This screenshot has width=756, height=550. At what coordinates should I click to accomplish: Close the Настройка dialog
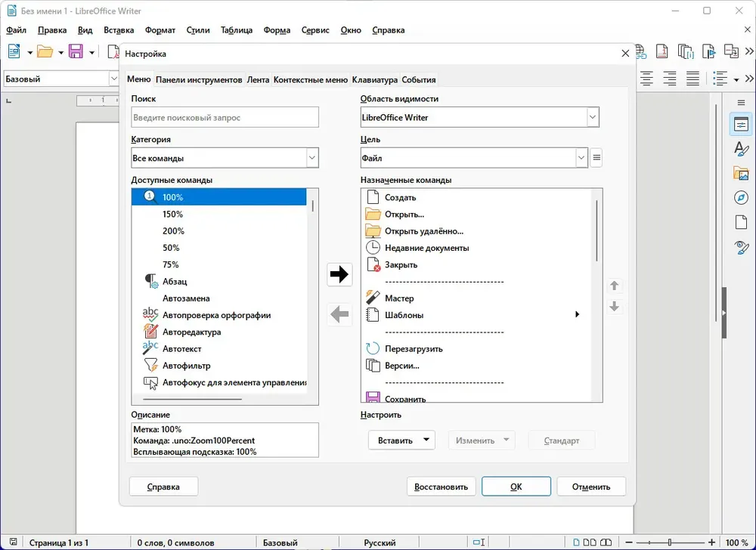625,54
